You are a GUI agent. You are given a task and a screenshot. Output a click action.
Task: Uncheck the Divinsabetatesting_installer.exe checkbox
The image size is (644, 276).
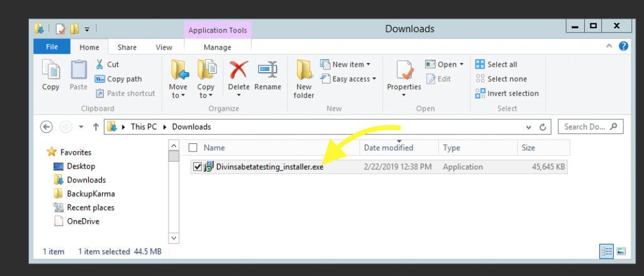tap(197, 167)
